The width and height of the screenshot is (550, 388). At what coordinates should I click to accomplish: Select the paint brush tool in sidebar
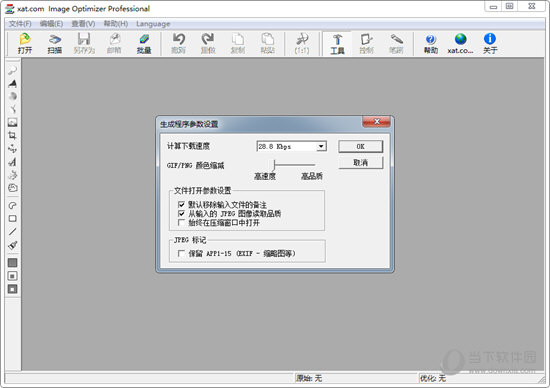tap(12, 245)
